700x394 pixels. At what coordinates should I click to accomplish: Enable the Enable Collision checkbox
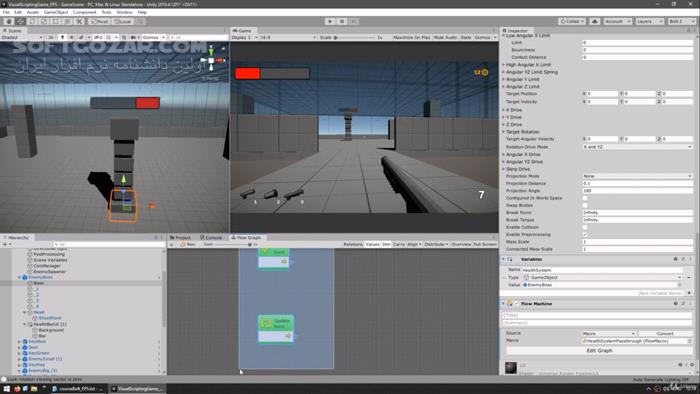(x=585, y=227)
